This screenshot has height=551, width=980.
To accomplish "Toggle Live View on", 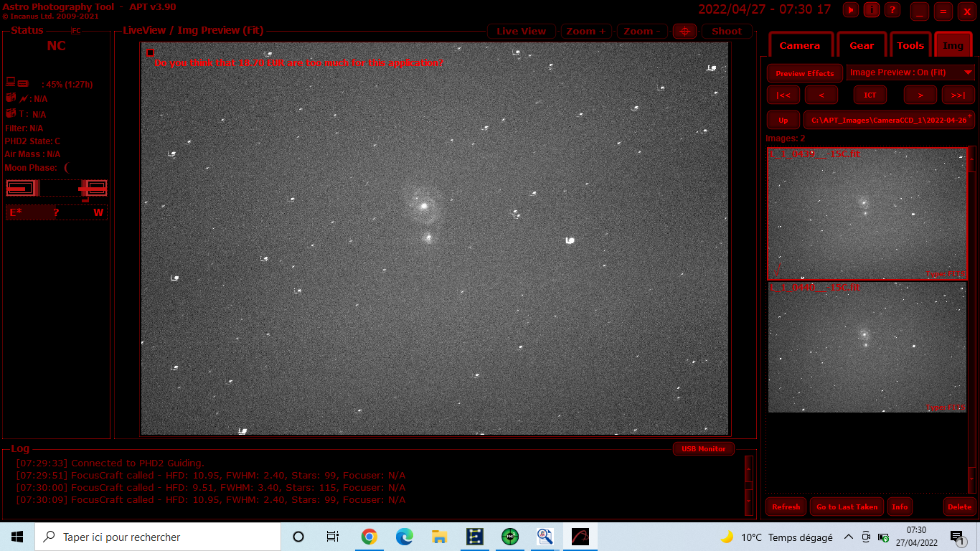I will 522,32.
